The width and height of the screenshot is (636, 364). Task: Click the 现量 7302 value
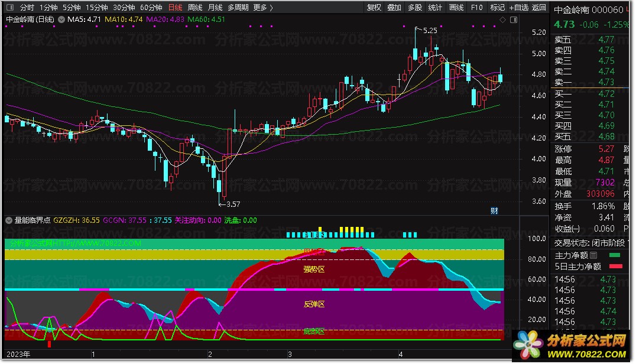(605, 183)
